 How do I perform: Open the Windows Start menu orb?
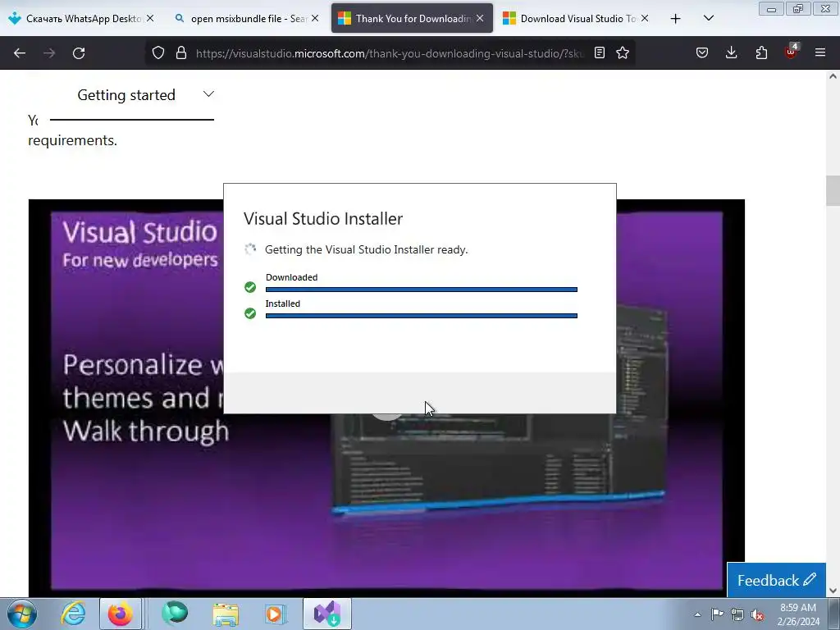tap(22, 614)
